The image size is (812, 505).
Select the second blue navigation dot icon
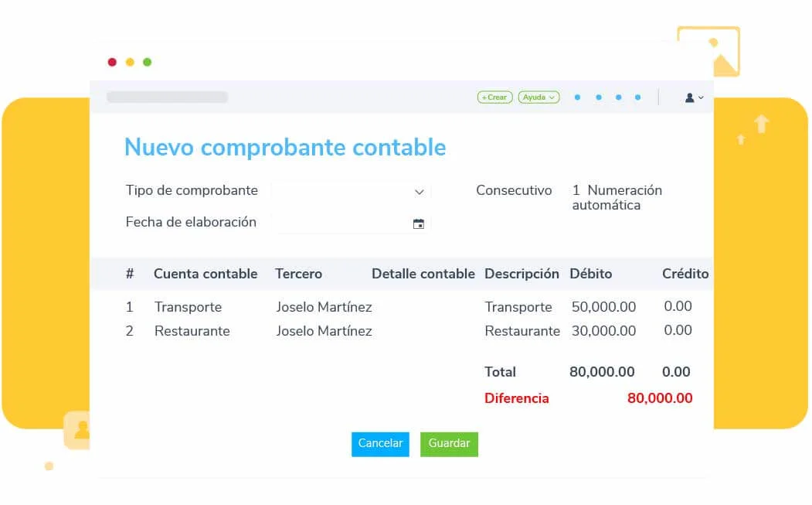597,97
